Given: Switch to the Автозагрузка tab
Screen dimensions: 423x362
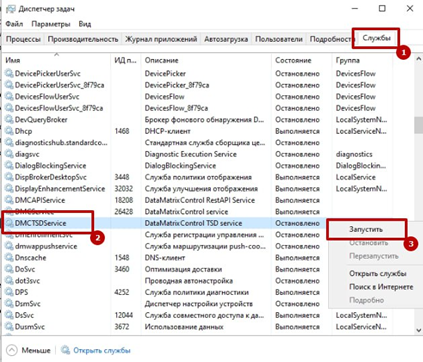Looking at the screenshot, I should (226, 39).
